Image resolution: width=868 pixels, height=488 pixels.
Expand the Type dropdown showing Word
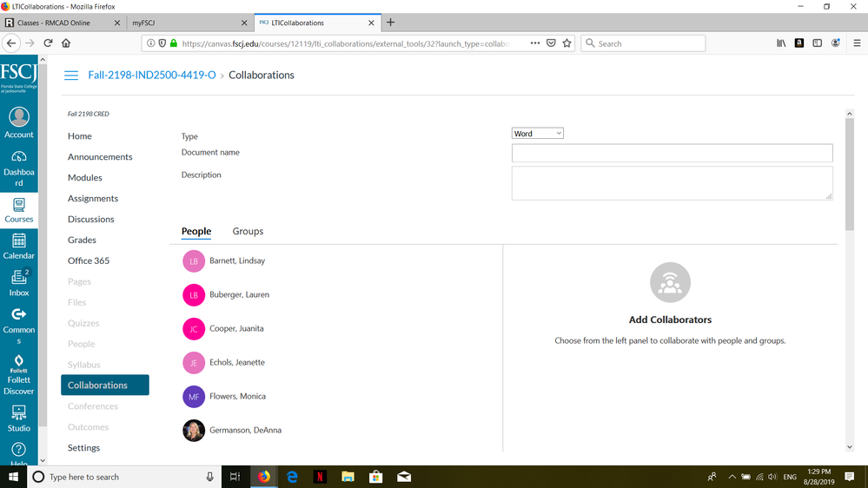(x=537, y=134)
